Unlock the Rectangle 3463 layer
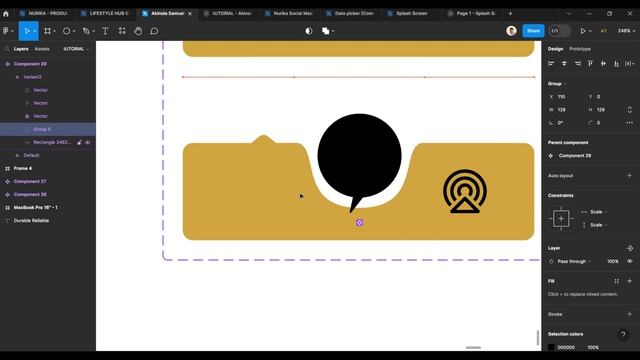The width and height of the screenshot is (640, 360). click(x=80, y=142)
